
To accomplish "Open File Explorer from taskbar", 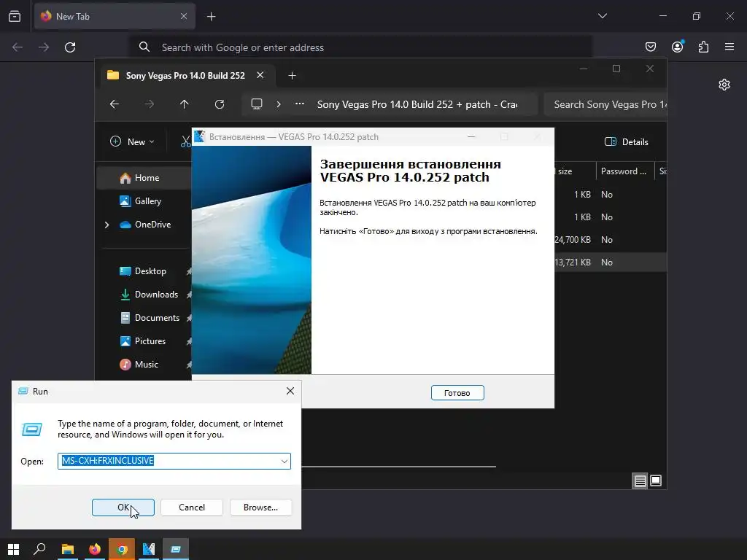I will (x=67, y=549).
